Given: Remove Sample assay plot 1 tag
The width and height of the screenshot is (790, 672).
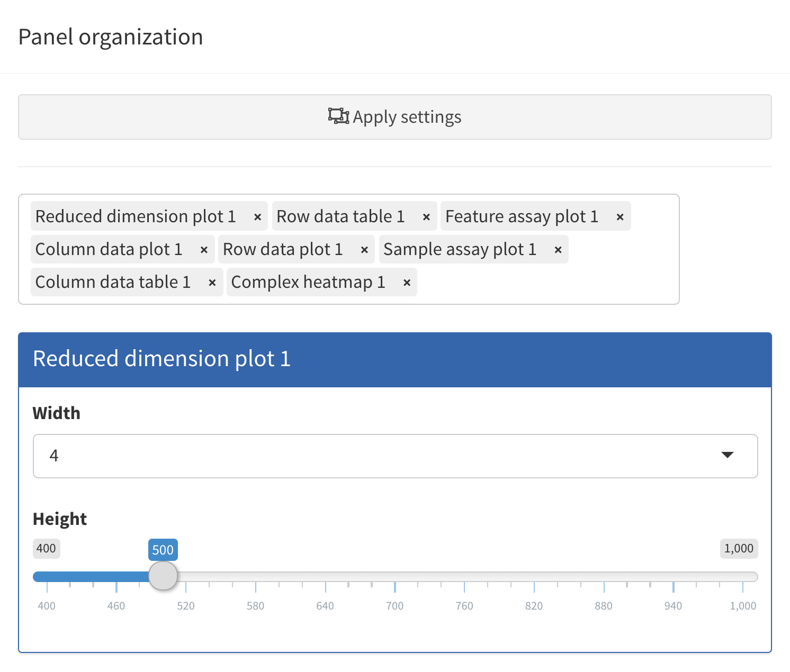Looking at the screenshot, I should pos(558,250).
